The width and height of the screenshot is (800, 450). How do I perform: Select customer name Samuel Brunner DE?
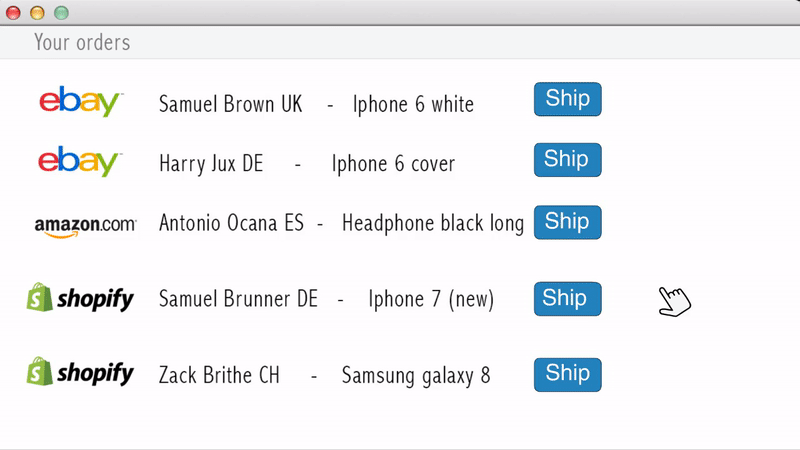[x=238, y=299]
